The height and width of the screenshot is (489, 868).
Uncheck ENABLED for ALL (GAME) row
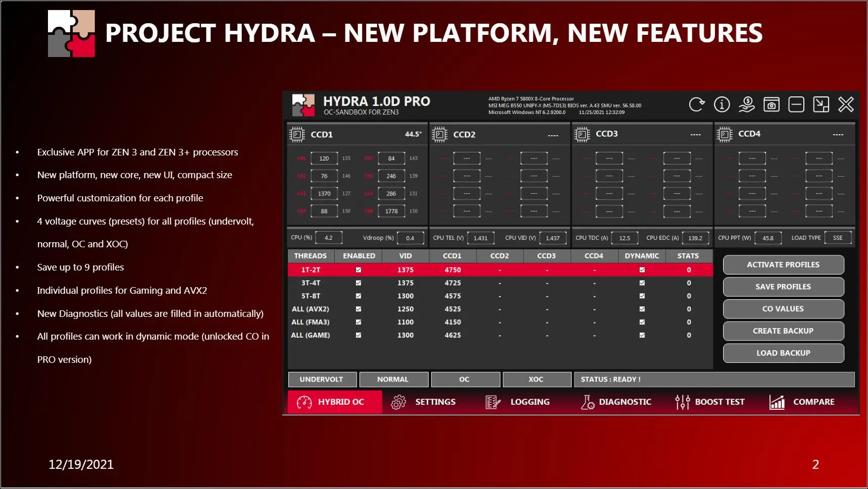[x=359, y=335]
